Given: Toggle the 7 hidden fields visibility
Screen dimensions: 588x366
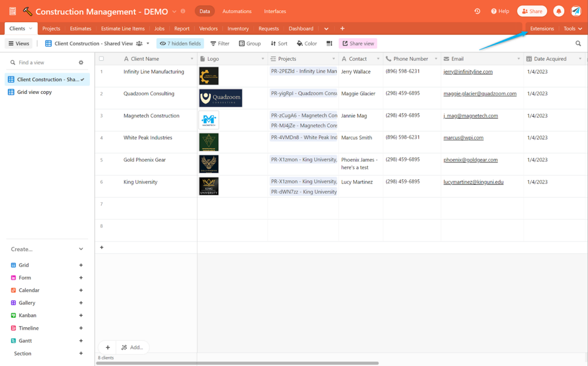Looking at the screenshot, I should pos(180,43).
